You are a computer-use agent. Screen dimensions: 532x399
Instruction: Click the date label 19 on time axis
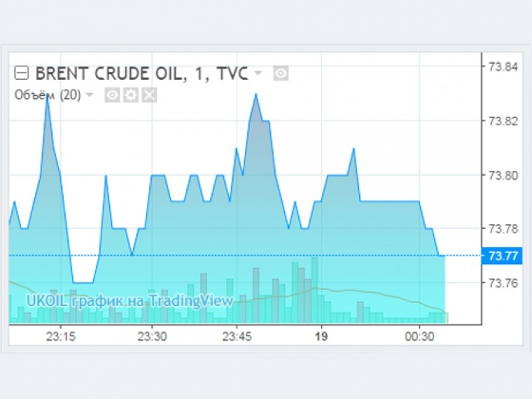point(321,337)
